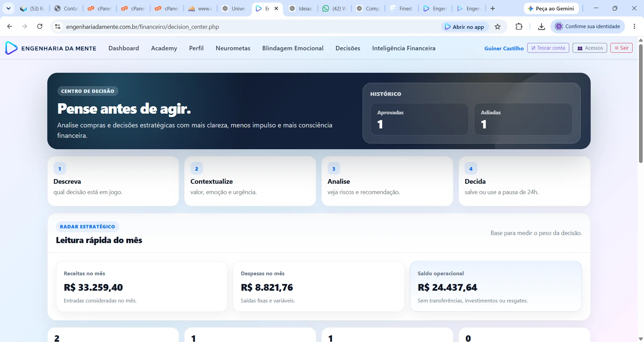Screen dimensions: 644x342
Task: Click the Engenharia da Mente logo icon
Action: (x=11, y=48)
